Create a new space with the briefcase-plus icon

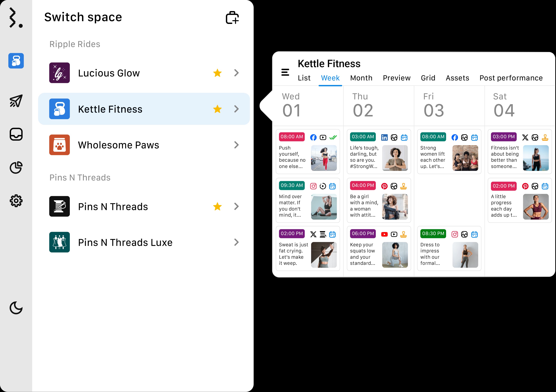pyautogui.click(x=232, y=18)
